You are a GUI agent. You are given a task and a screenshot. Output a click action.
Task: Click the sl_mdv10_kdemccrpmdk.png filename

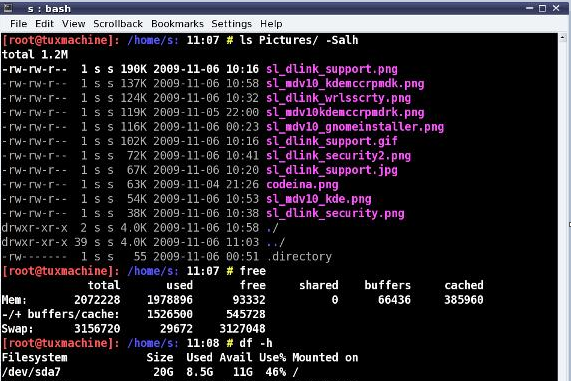click(345, 84)
